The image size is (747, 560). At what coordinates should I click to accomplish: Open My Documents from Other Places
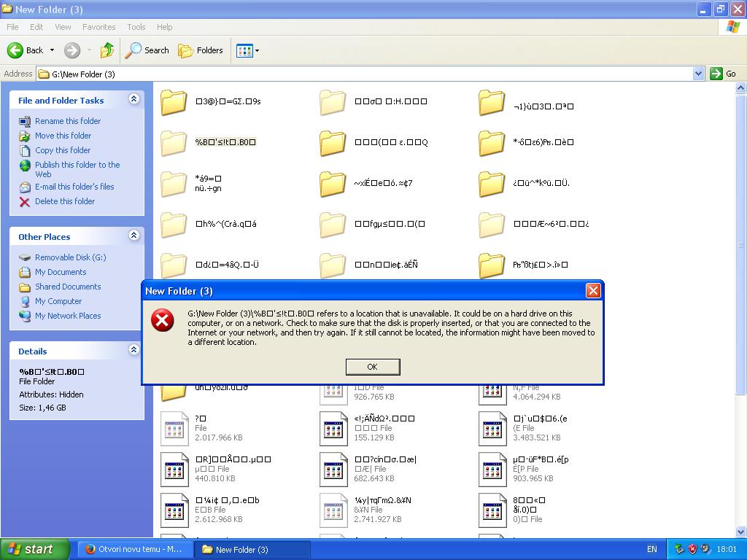(x=61, y=273)
